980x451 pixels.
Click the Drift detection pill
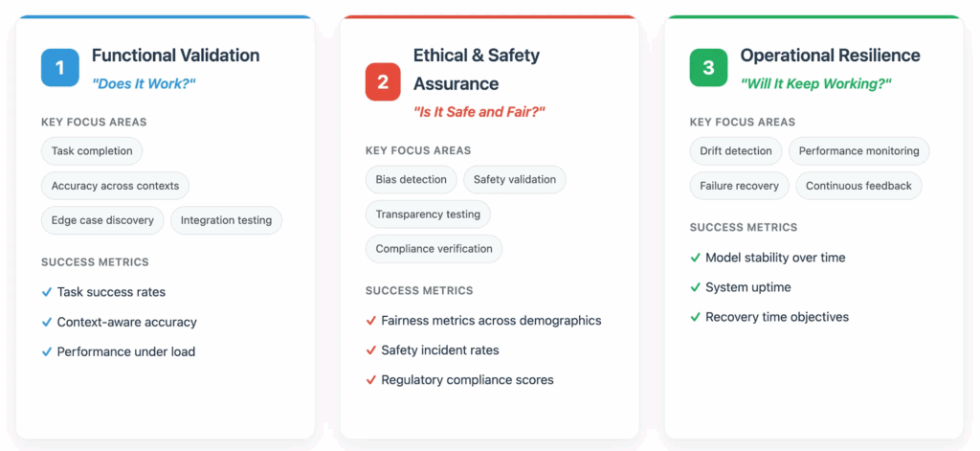pos(735,151)
